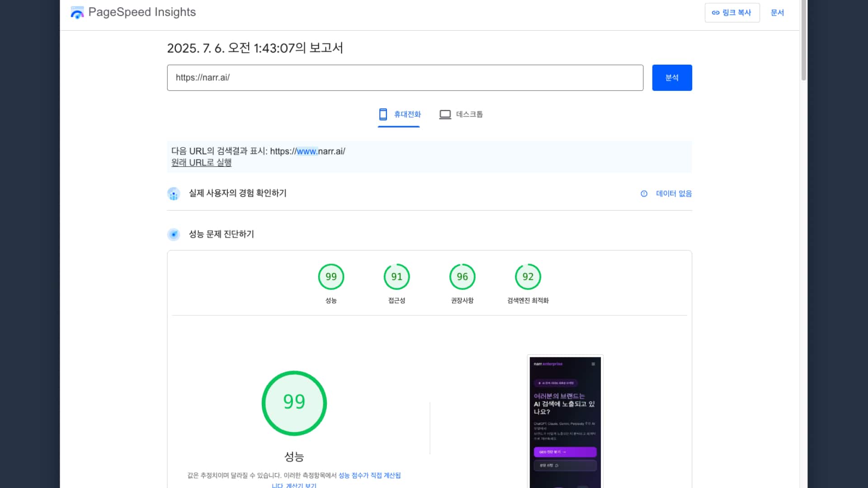Click the 91 접근성 score gauge

[x=396, y=277]
